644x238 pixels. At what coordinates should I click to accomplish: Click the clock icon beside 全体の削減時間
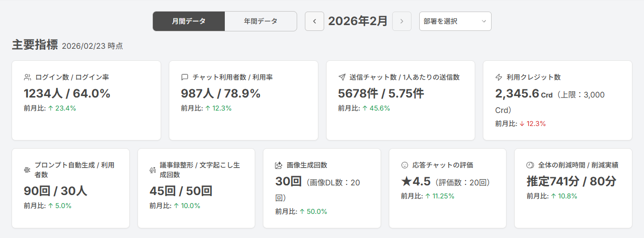tap(530, 165)
